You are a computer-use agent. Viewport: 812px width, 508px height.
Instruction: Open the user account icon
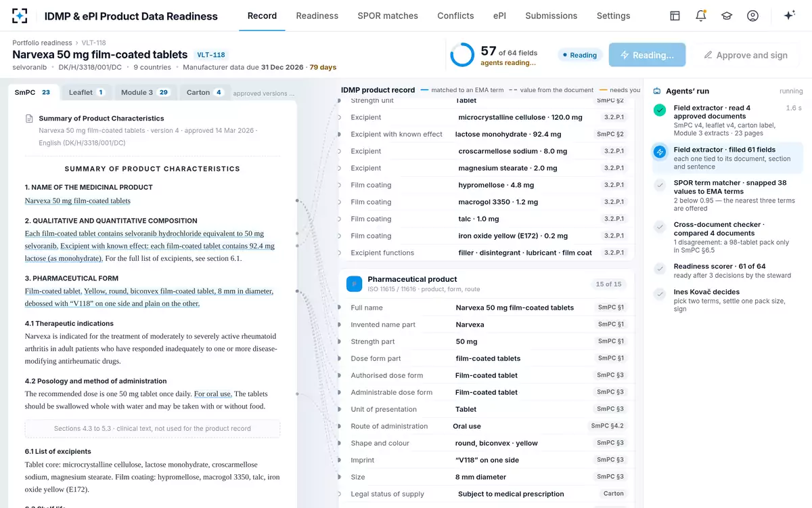pos(752,16)
